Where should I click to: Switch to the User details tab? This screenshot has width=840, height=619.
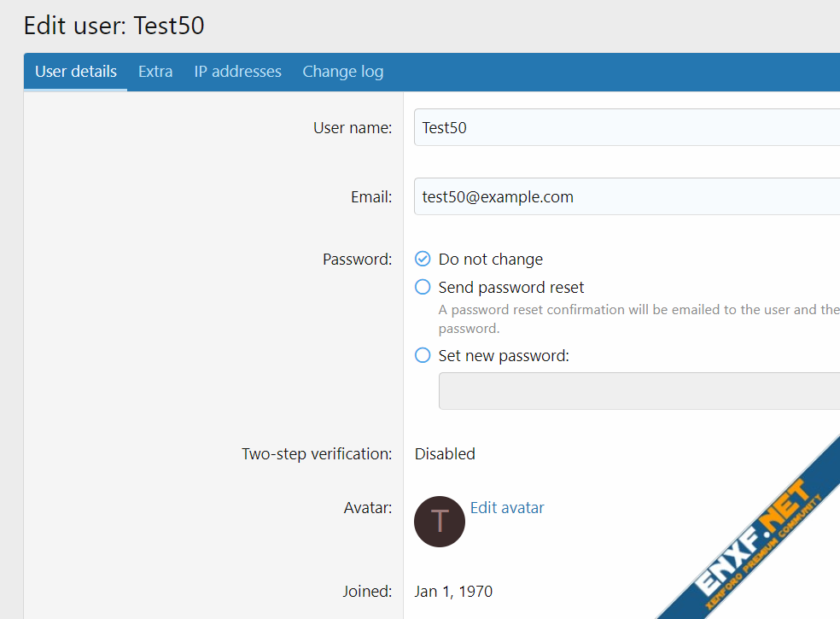click(x=75, y=72)
